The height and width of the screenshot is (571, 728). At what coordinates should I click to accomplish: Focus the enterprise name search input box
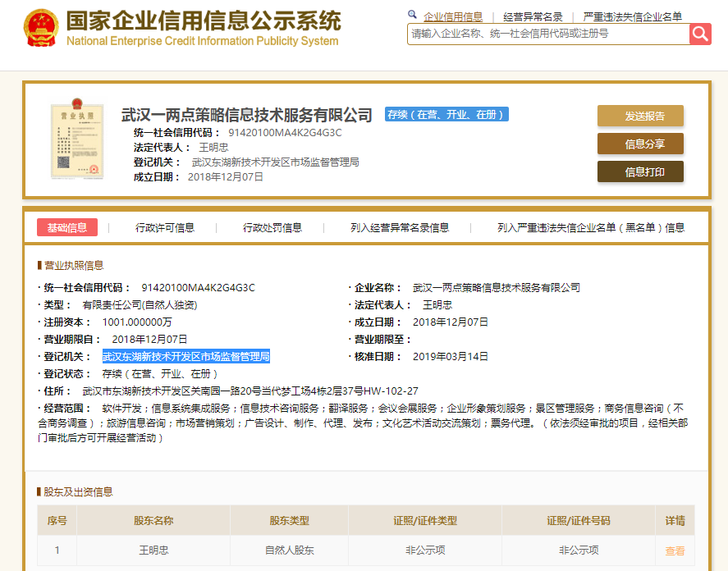(547, 34)
